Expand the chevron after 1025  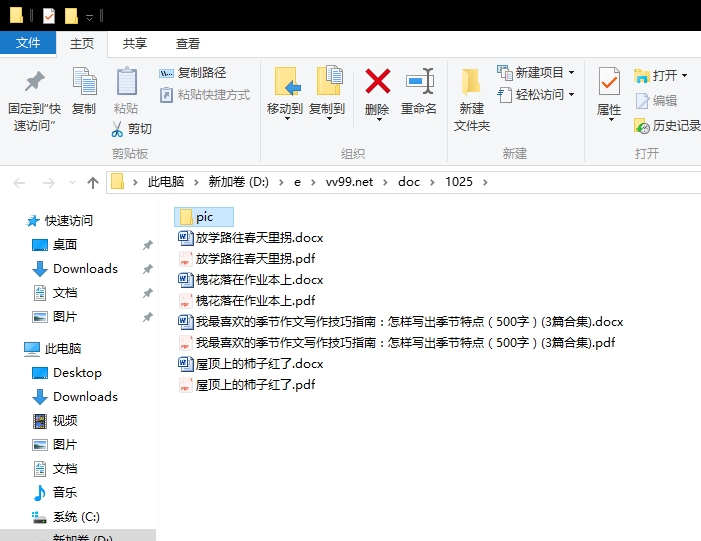coord(486,182)
